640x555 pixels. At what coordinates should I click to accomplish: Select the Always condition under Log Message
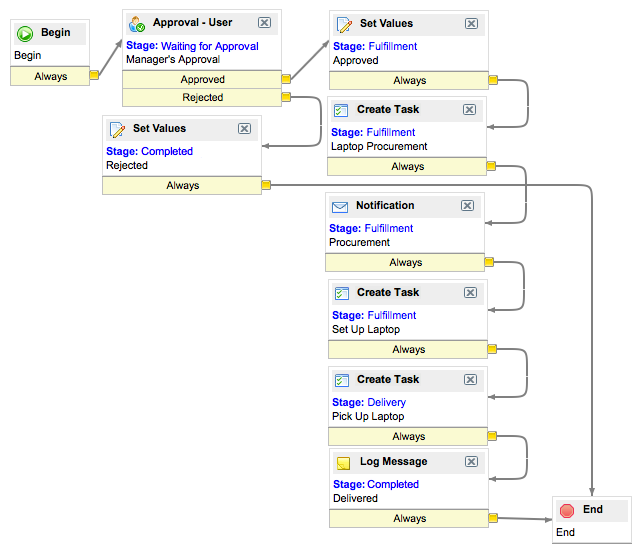(409, 519)
